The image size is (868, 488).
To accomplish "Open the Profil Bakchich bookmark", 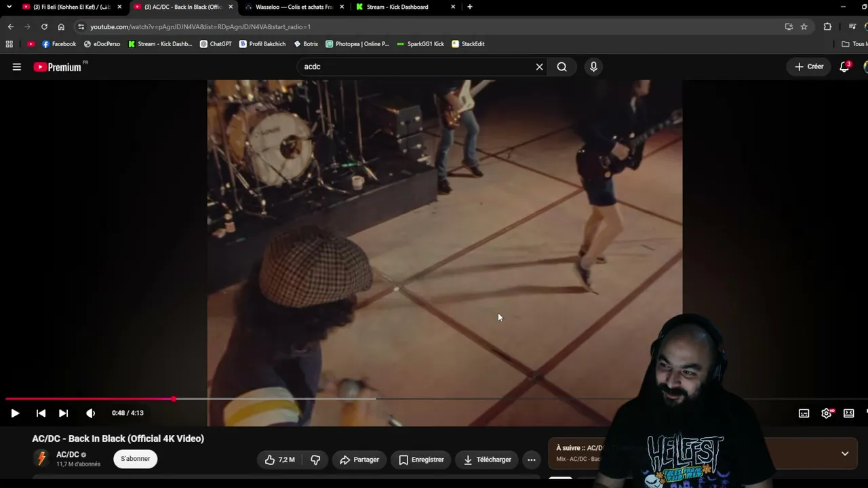I will coord(262,44).
